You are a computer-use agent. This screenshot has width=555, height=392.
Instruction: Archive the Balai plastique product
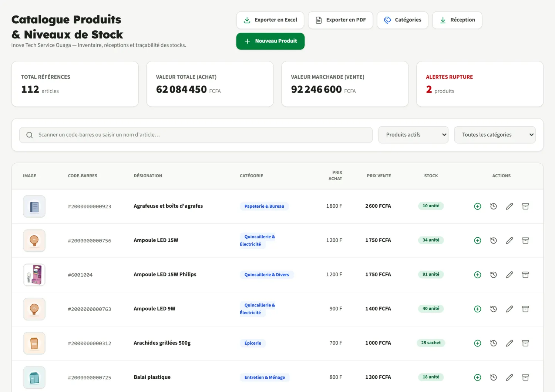(525, 377)
